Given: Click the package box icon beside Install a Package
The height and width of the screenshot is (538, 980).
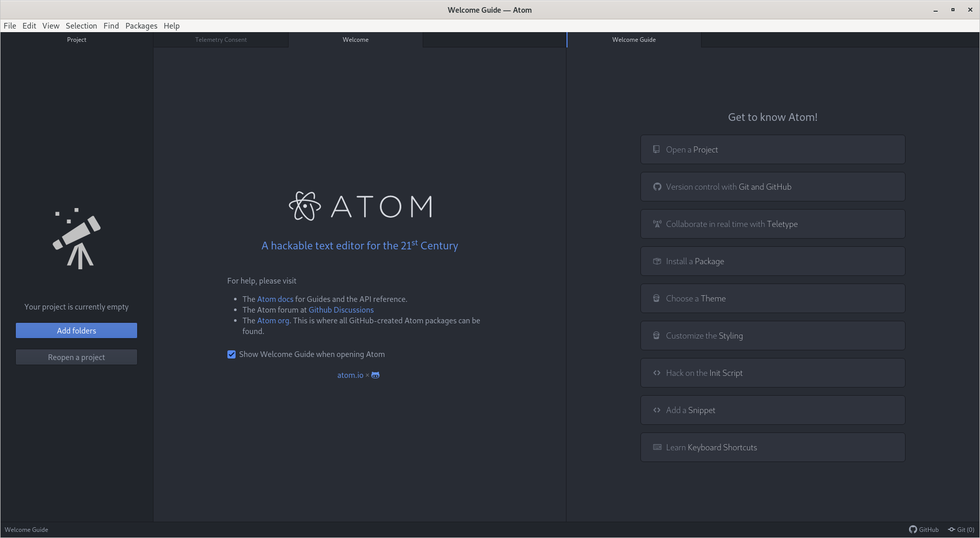Looking at the screenshot, I should coord(657,261).
